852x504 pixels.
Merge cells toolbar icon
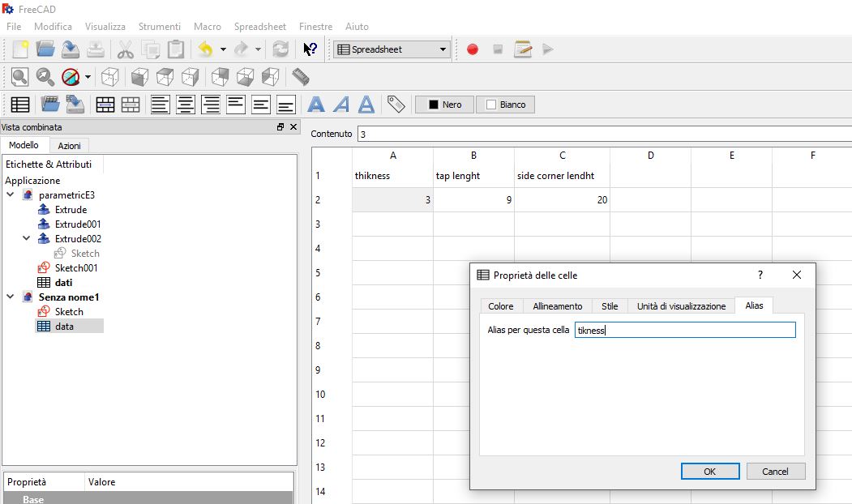[105, 105]
